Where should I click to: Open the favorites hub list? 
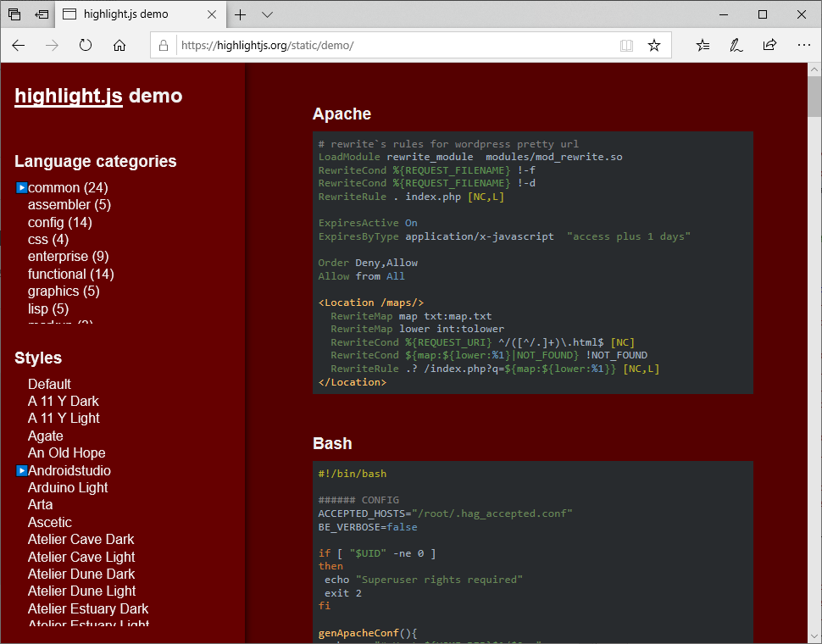(703, 46)
